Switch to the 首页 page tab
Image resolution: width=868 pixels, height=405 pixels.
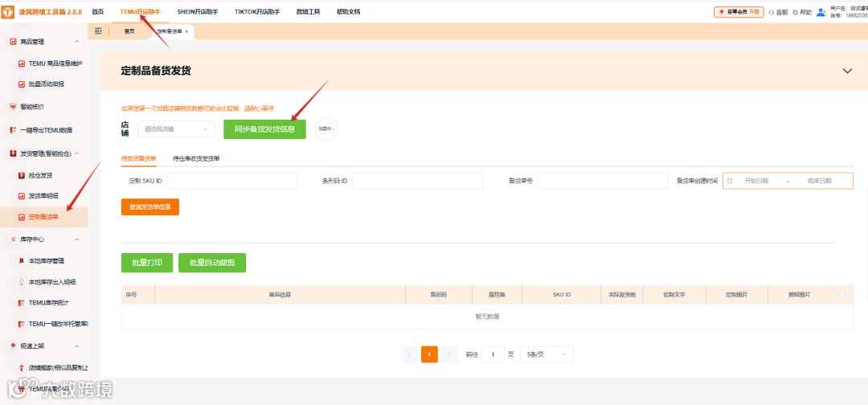tap(129, 31)
